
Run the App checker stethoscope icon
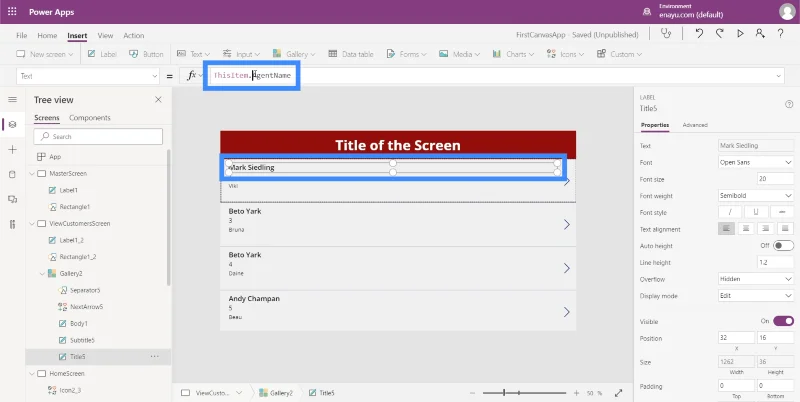tap(666, 34)
